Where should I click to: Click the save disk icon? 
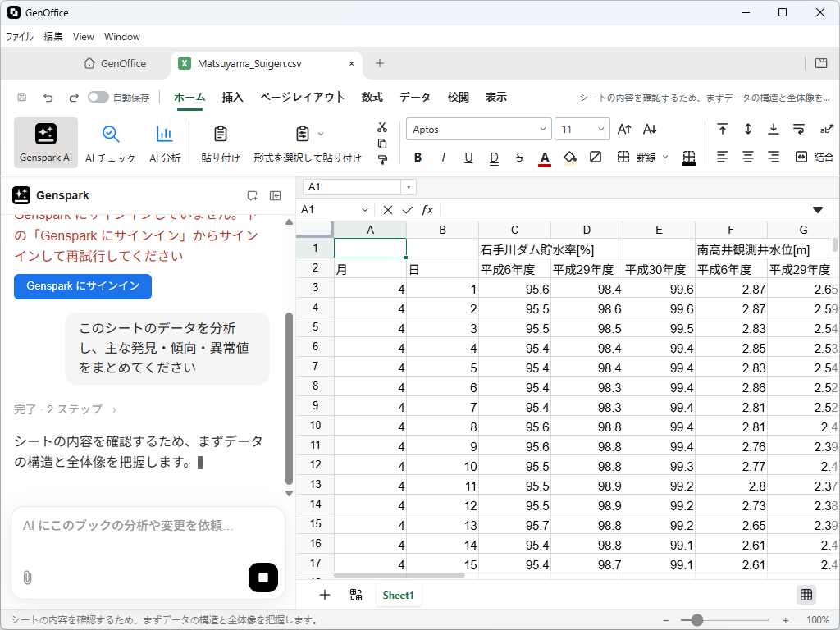tap(22, 98)
